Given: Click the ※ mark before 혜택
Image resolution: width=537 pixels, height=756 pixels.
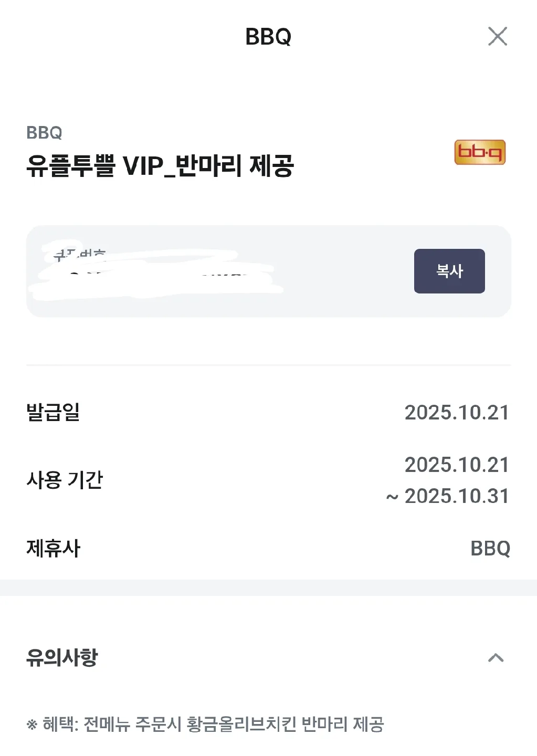Looking at the screenshot, I should point(32,725).
